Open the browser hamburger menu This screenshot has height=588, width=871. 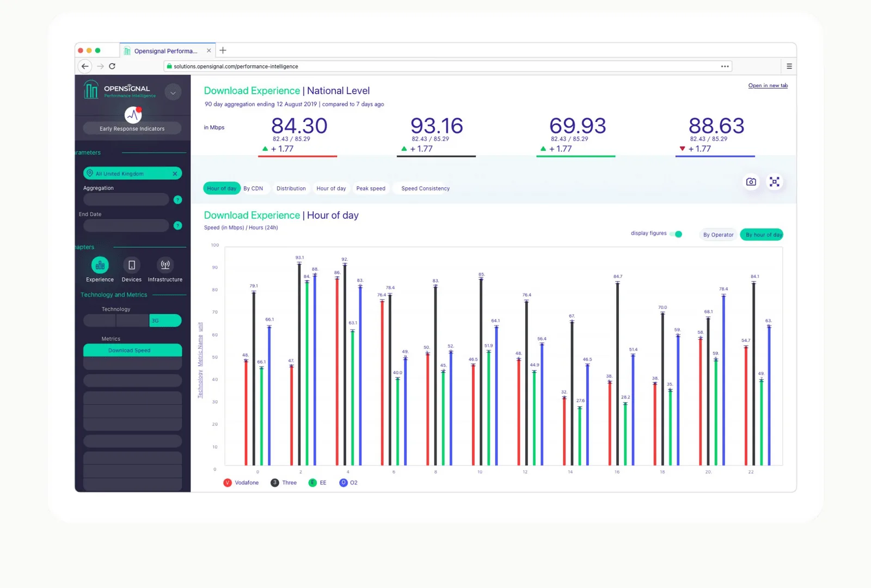(789, 66)
